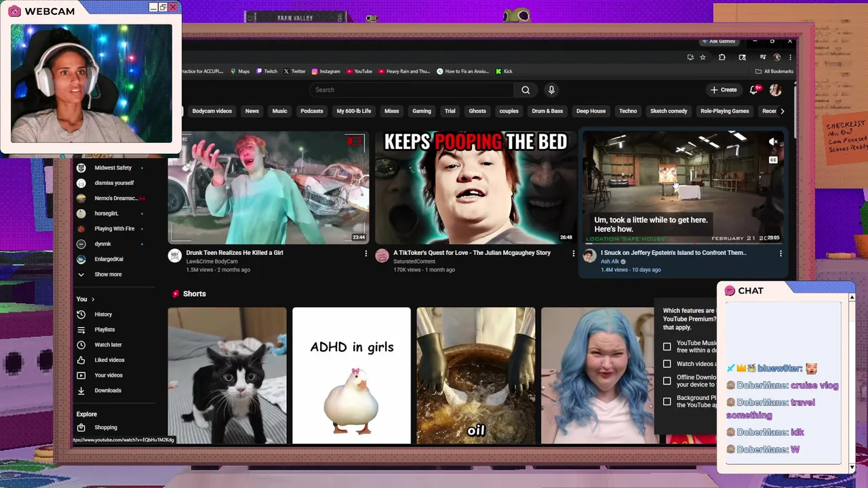
Task: Open the Twitch bookmark
Action: click(x=267, y=71)
